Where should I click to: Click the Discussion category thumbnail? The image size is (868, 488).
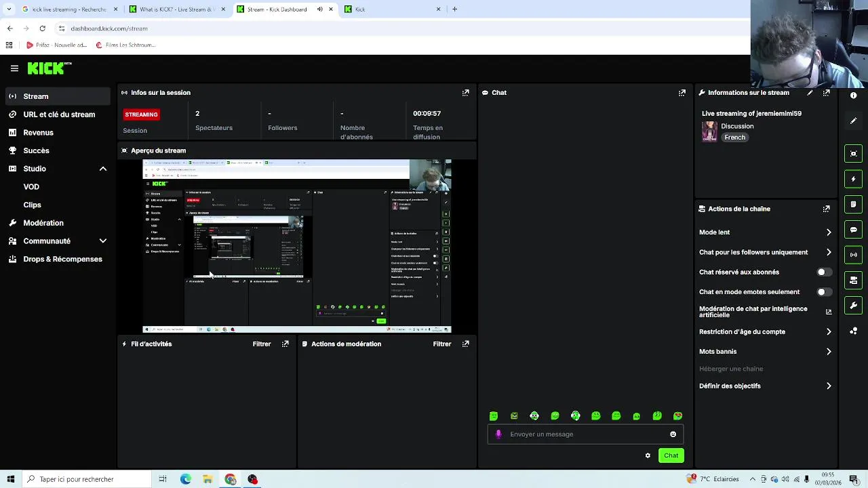pyautogui.click(x=709, y=131)
